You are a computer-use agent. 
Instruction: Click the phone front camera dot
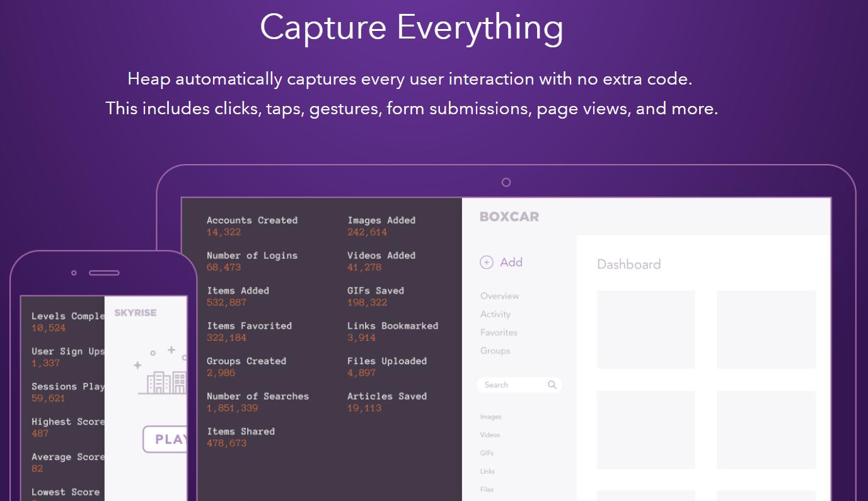74,273
